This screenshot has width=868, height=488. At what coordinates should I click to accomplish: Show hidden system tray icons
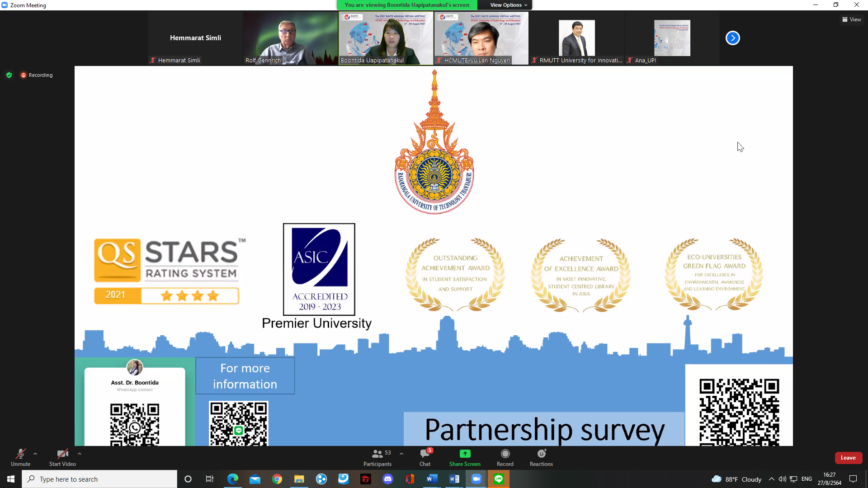771,479
